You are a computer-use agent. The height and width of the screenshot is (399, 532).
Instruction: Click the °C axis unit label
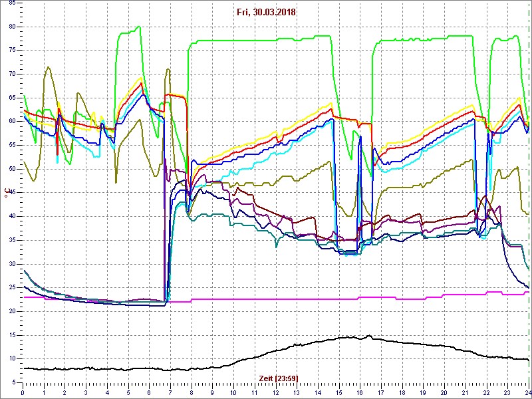(x=6, y=194)
